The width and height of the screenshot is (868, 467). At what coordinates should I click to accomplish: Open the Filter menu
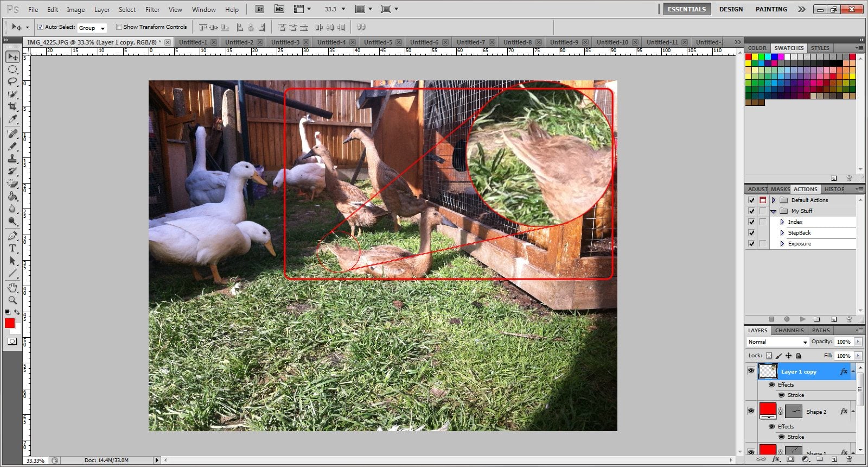click(x=152, y=9)
